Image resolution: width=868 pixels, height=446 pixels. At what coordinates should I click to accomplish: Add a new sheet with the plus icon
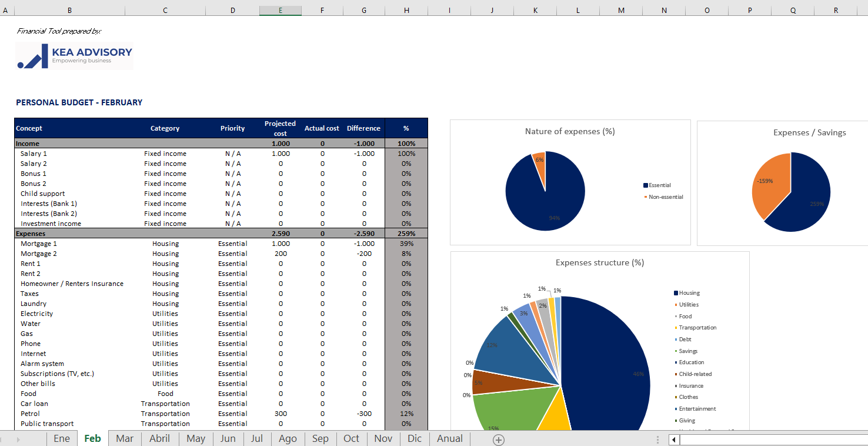click(499, 440)
